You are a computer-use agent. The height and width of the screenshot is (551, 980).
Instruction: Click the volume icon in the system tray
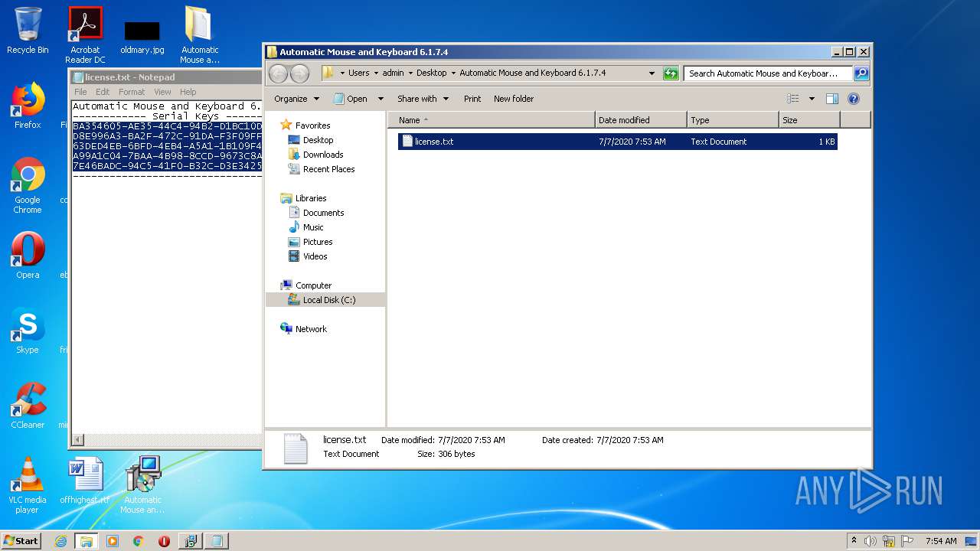pyautogui.click(x=871, y=541)
